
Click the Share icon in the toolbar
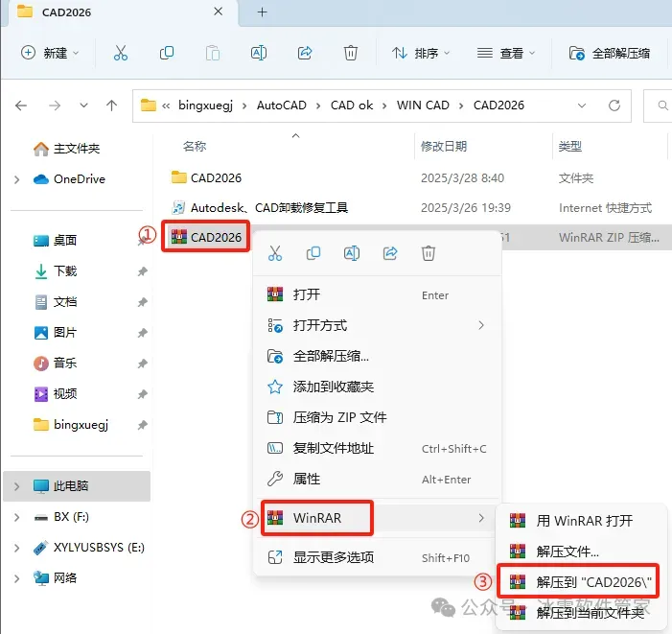tap(305, 53)
